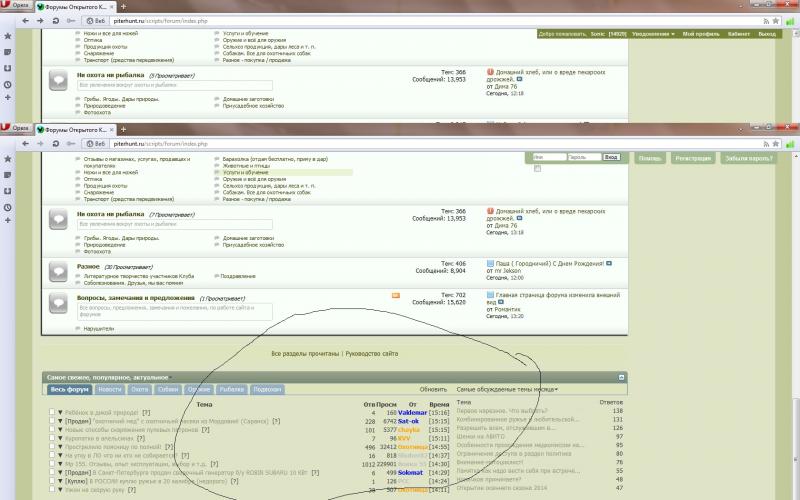Open the Уведомления dropdown menu
Screen dimensions: 800x500
click(x=651, y=34)
